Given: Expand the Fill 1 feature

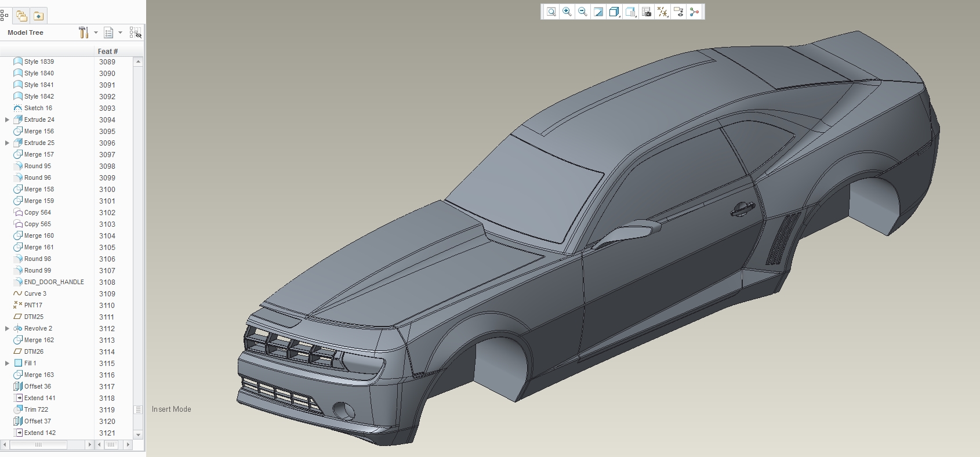Looking at the screenshot, I should [7, 363].
